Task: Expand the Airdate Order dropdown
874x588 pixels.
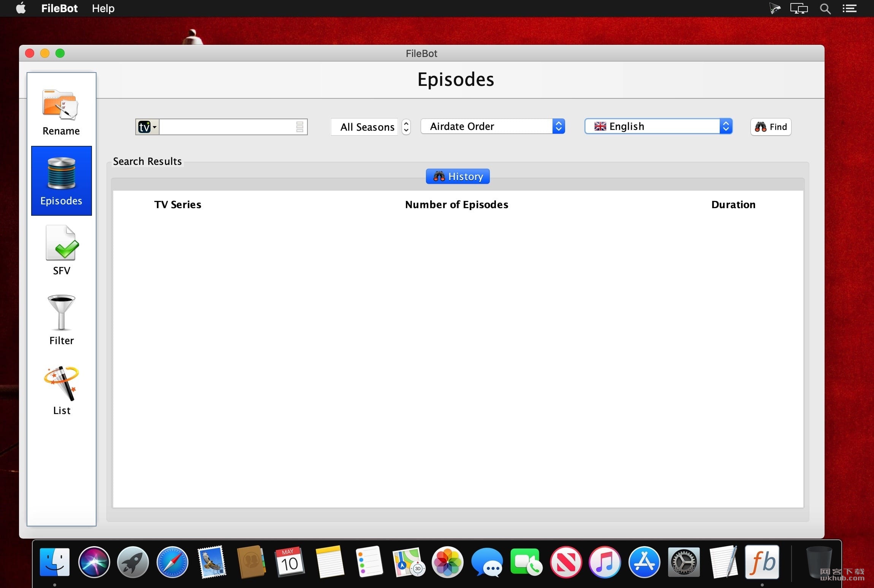Action: [493, 126]
